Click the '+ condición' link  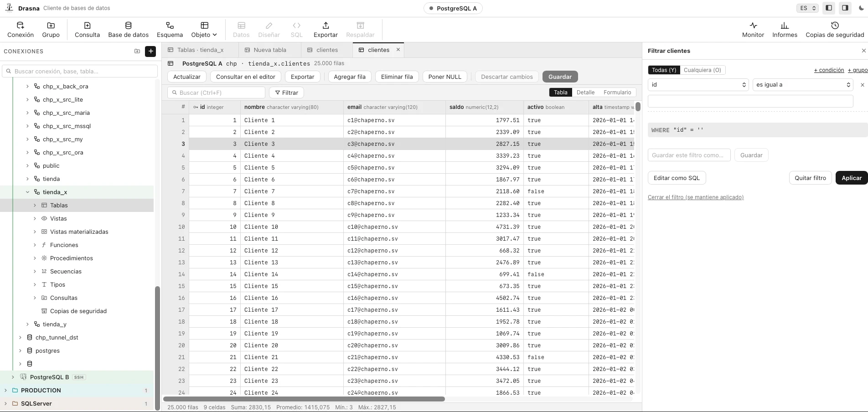pyautogui.click(x=829, y=70)
